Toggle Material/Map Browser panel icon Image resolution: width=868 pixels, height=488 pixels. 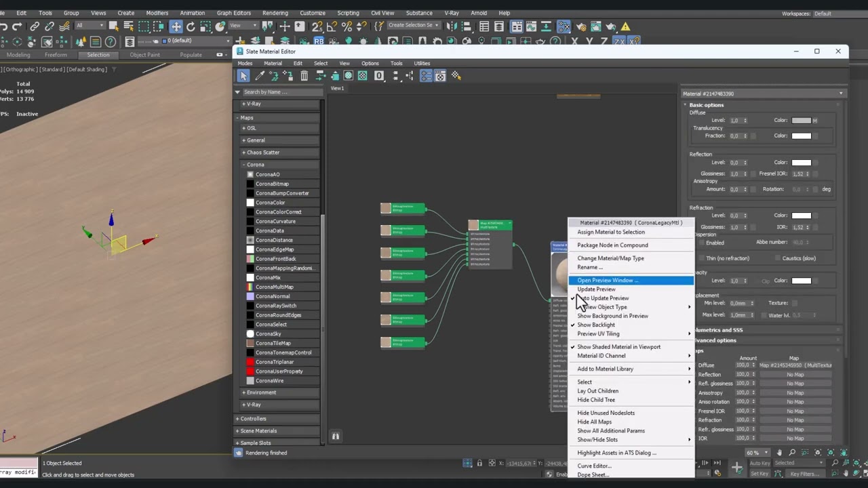click(426, 76)
